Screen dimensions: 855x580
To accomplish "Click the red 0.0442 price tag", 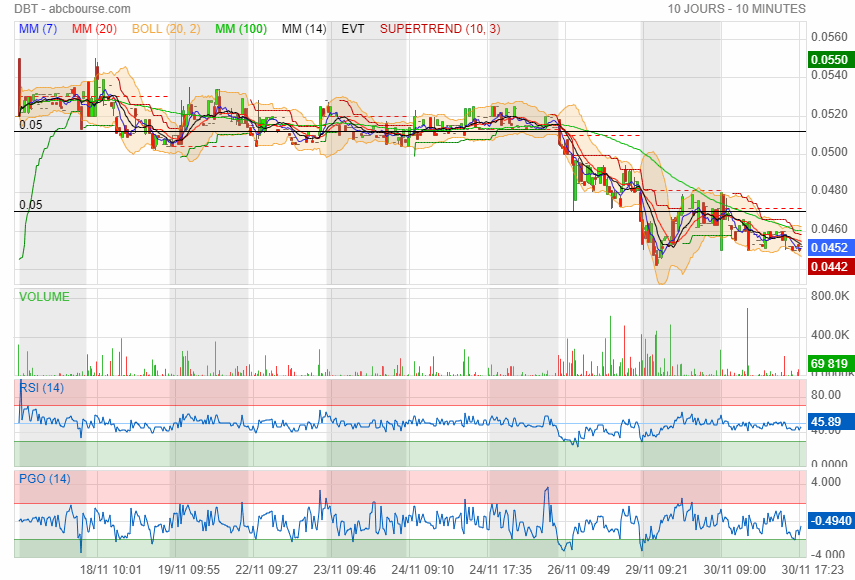I will 830,267.
